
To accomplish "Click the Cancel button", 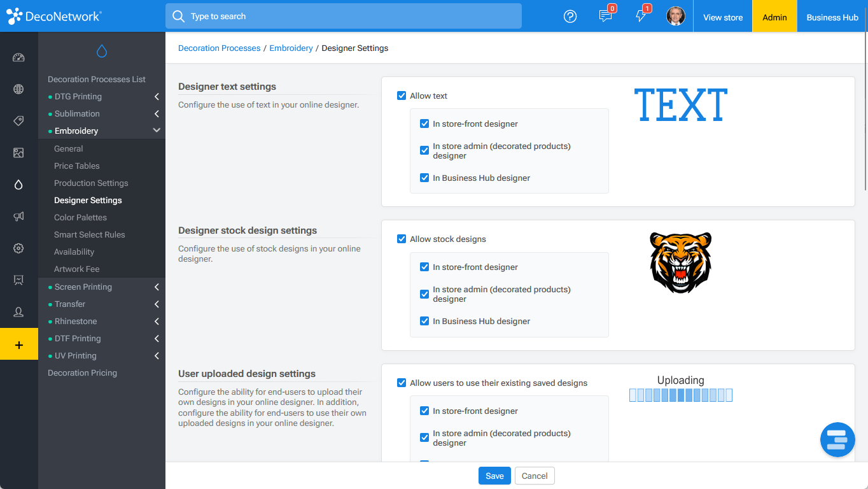I will coord(535,476).
